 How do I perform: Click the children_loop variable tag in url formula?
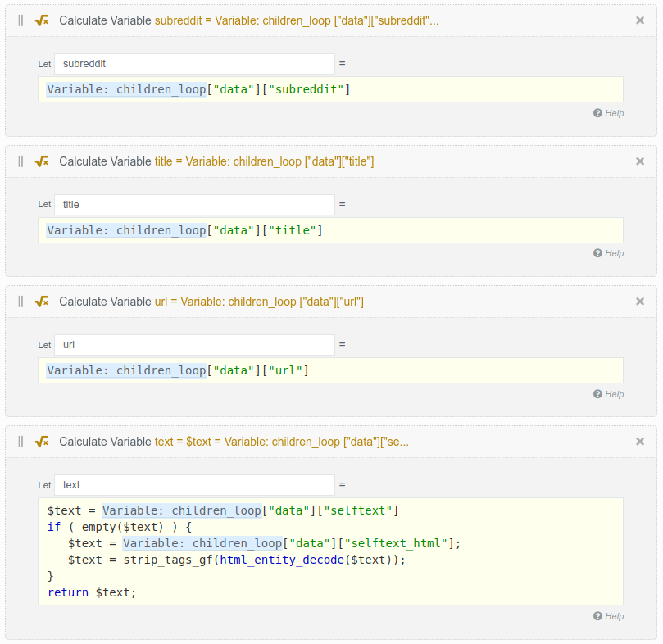click(126, 370)
